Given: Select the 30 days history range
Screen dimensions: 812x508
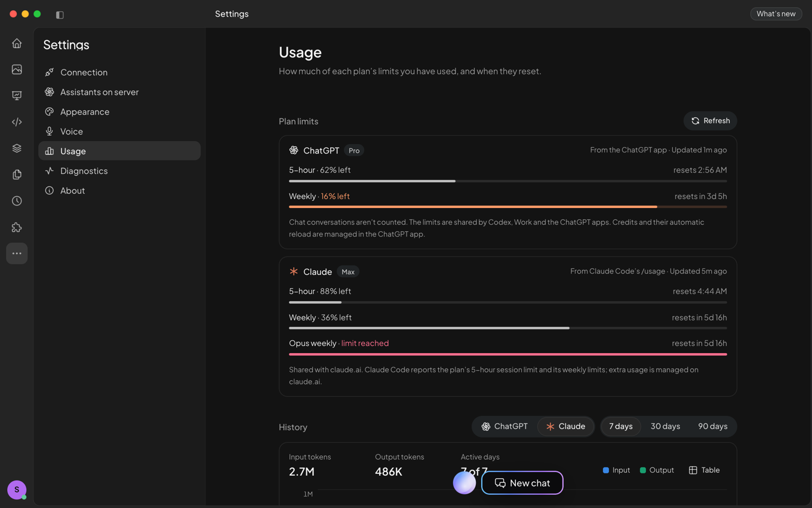Looking at the screenshot, I should pos(665,426).
